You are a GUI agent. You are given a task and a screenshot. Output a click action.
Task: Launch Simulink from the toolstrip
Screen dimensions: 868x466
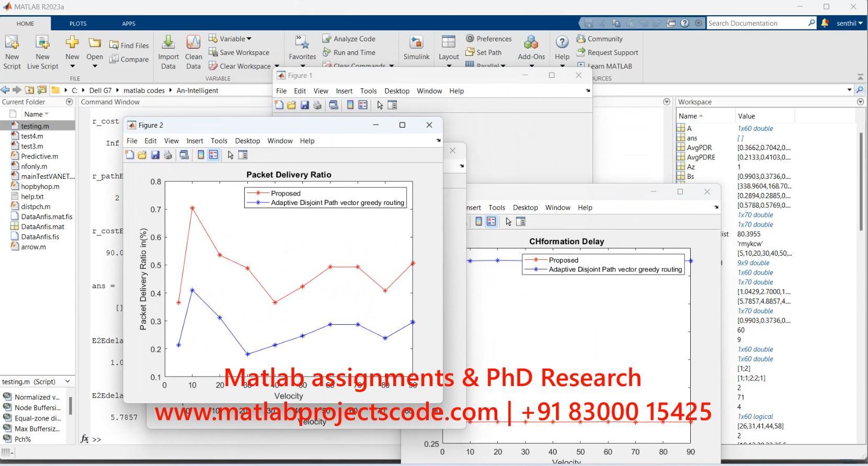(x=416, y=48)
